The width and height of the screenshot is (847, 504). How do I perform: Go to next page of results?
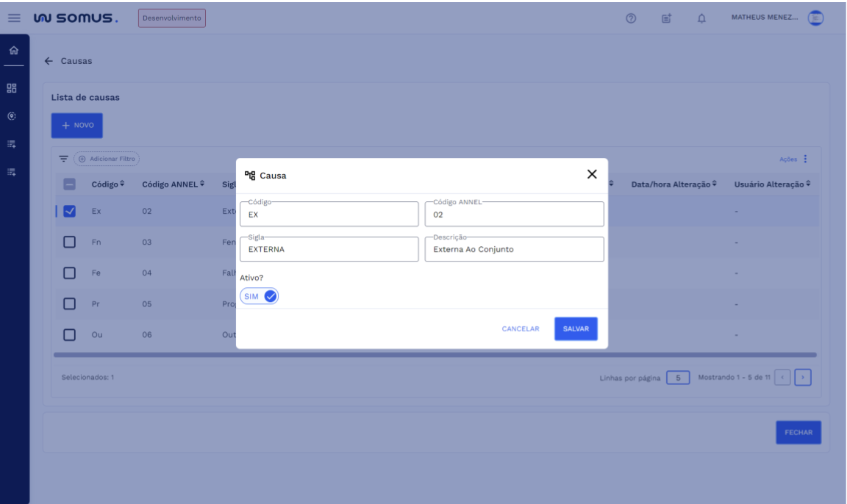pos(803,378)
